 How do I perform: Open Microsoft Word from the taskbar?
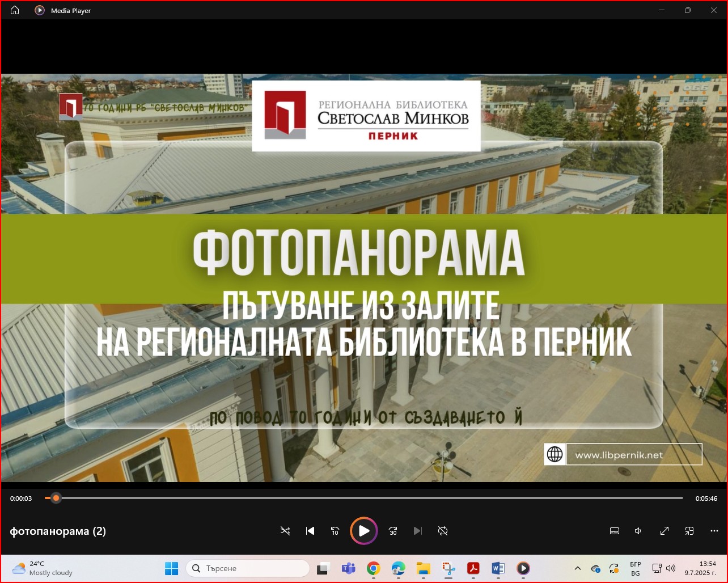pyautogui.click(x=498, y=568)
